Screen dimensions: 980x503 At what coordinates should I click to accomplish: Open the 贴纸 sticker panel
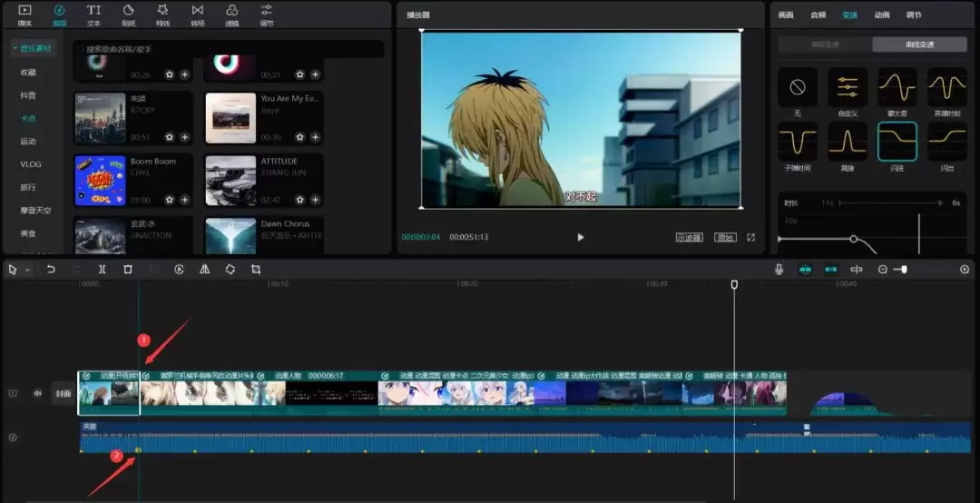pyautogui.click(x=128, y=14)
